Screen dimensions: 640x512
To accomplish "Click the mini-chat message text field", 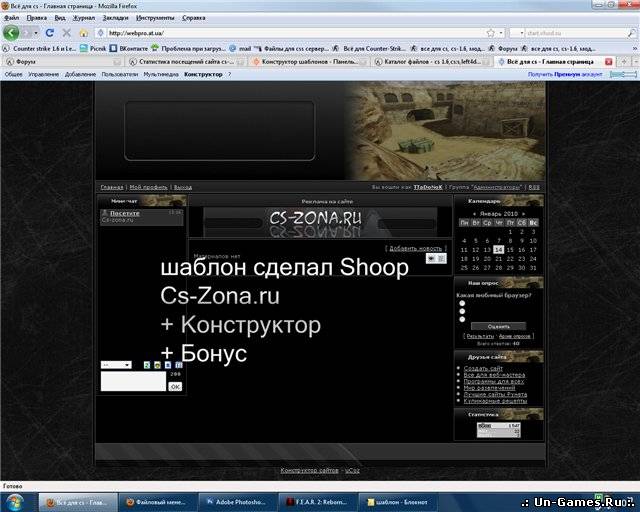I will click(x=132, y=381).
